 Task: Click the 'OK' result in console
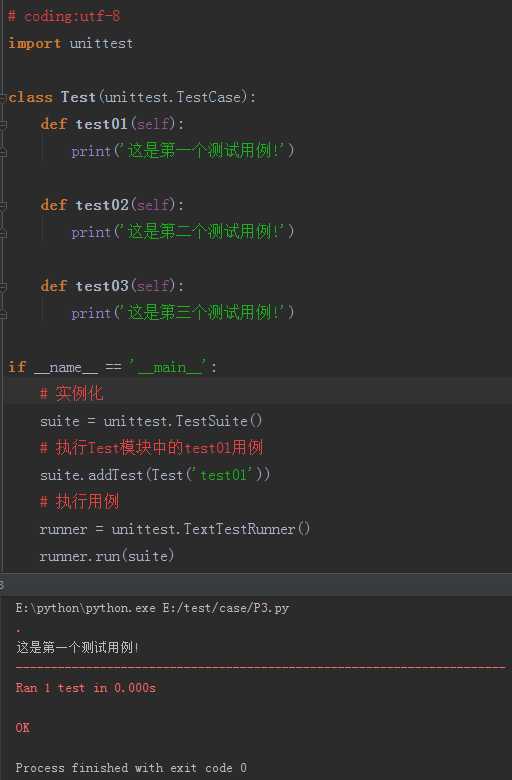click(23, 728)
